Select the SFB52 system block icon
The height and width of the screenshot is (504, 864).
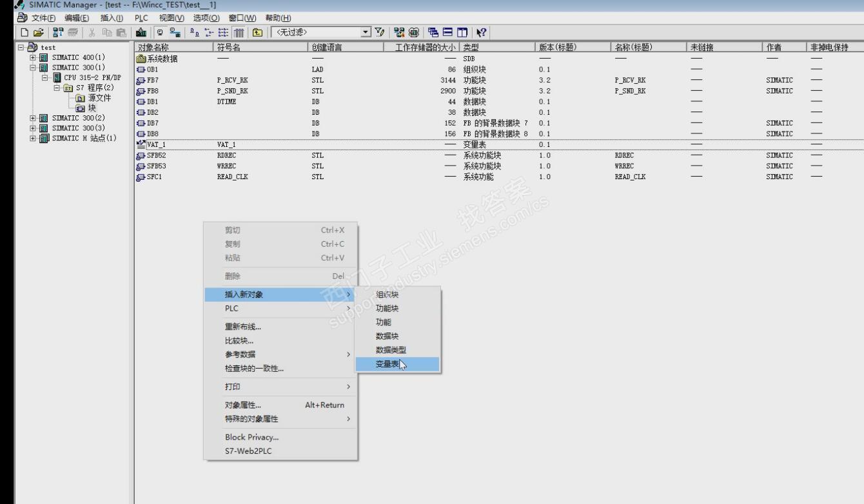pos(142,155)
